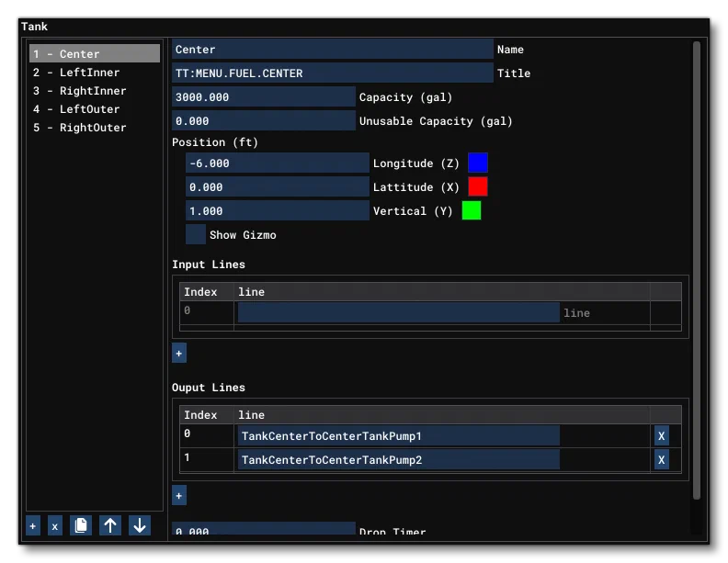The height and width of the screenshot is (563, 728).
Task: Remove the TankCenterToCenterTankPump1 output line
Action: 662,436
